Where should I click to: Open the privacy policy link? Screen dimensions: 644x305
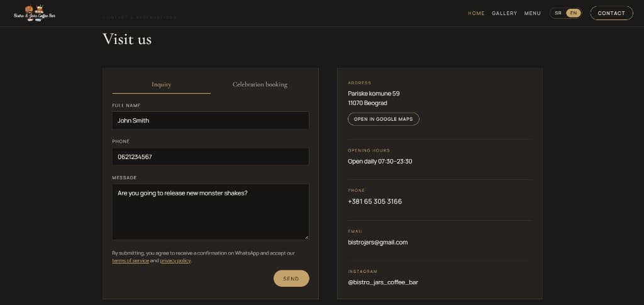click(175, 261)
